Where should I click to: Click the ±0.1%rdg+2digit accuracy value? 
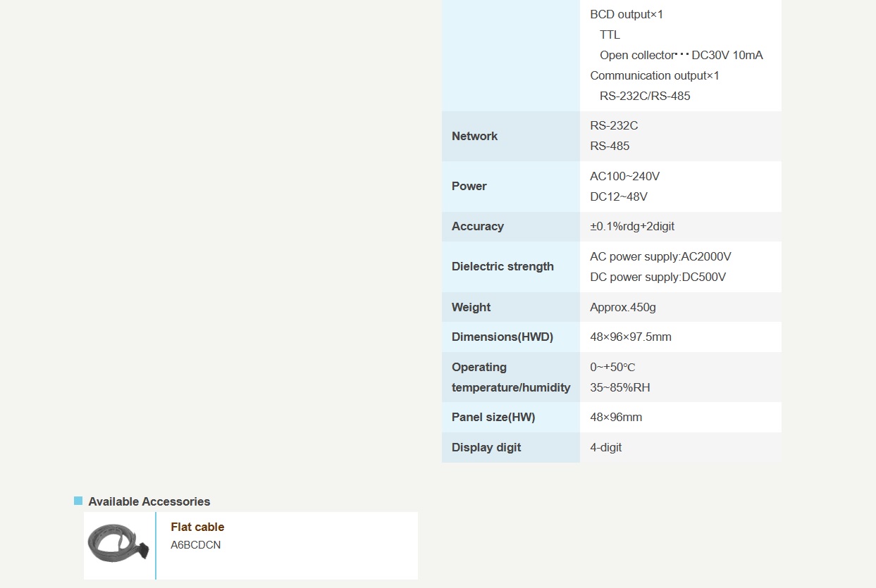632,226
